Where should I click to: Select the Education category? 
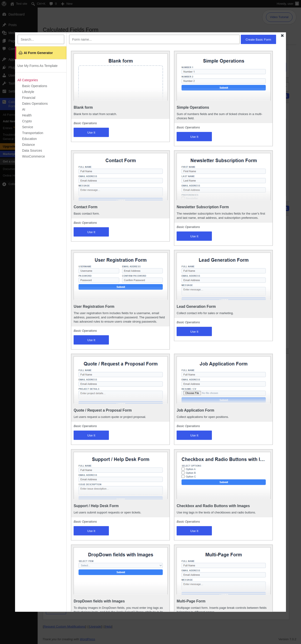pos(29,139)
